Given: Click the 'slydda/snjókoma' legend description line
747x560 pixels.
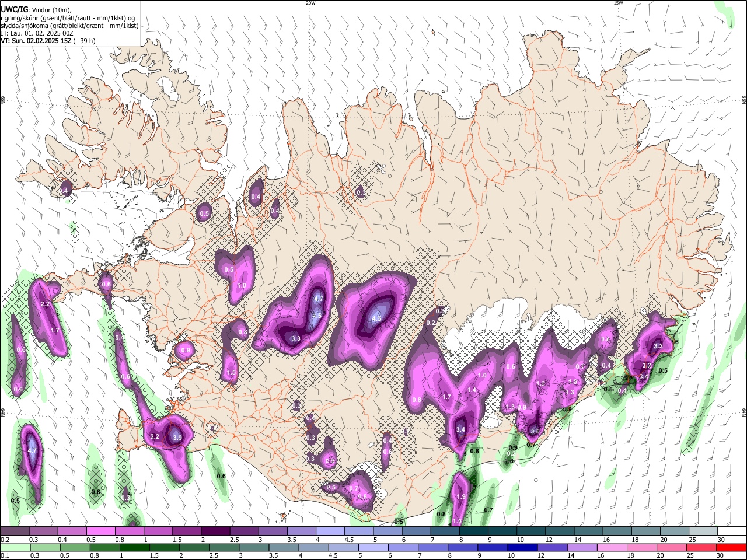Looking at the screenshot, I should click(69, 25).
